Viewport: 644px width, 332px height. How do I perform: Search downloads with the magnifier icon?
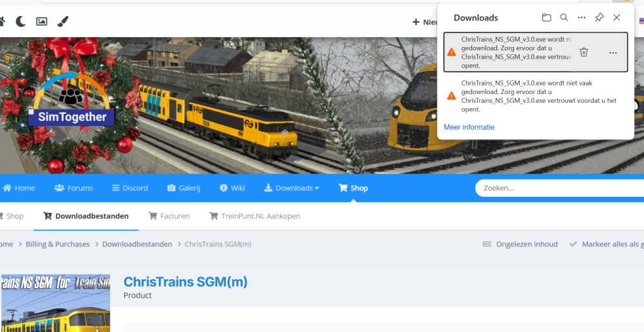click(x=564, y=18)
